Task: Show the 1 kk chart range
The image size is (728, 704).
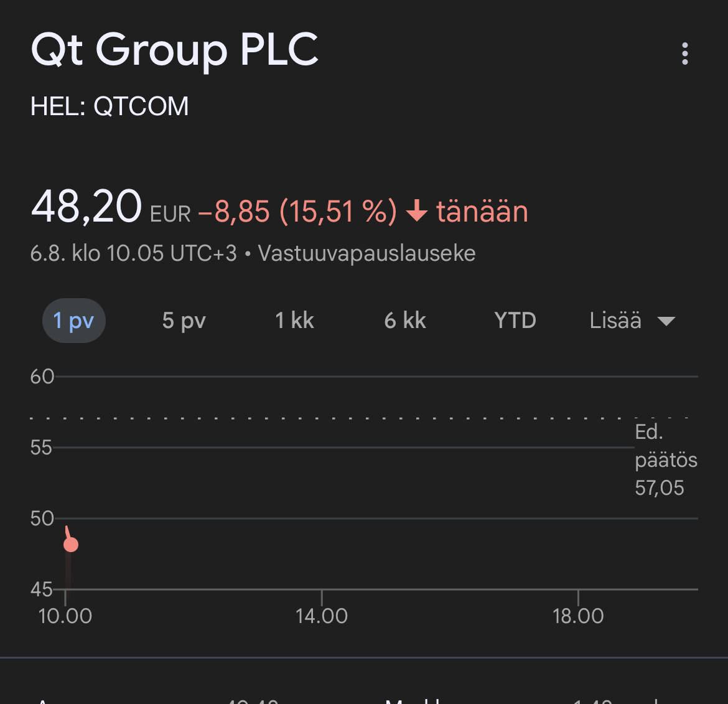Action: [294, 321]
